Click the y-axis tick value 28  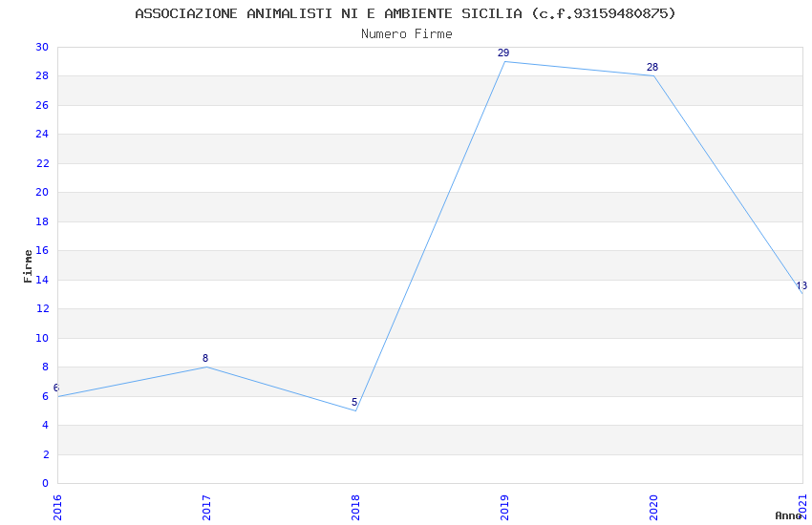(42, 76)
